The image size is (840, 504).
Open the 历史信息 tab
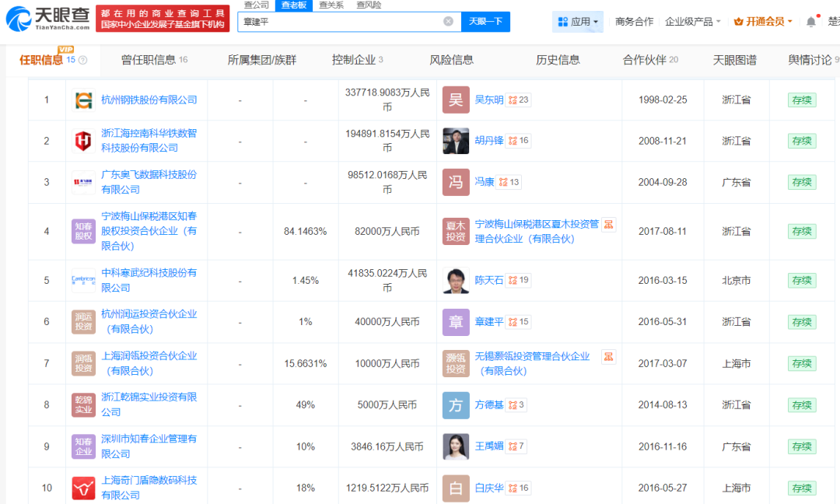point(558,60)
